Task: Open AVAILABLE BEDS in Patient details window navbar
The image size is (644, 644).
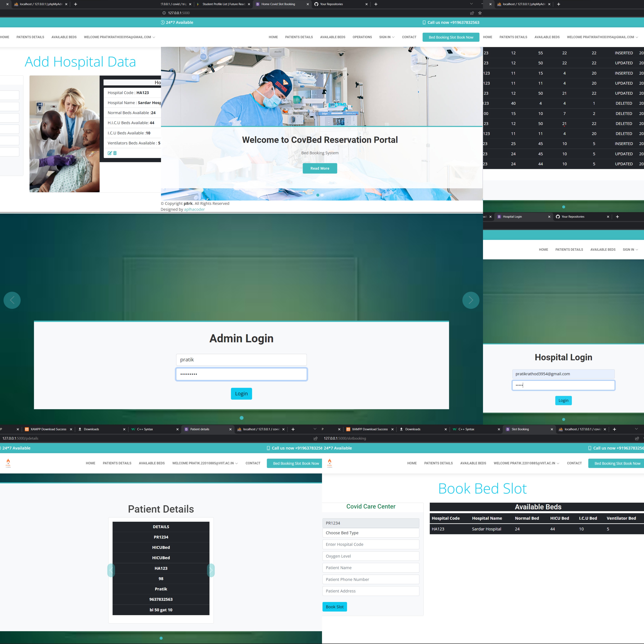Action: (152, 463)
